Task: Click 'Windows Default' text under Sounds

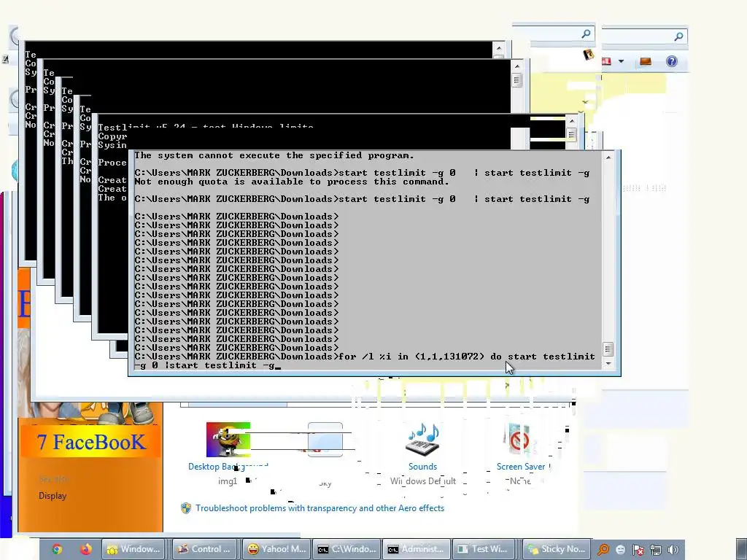Action: (423, 481)
